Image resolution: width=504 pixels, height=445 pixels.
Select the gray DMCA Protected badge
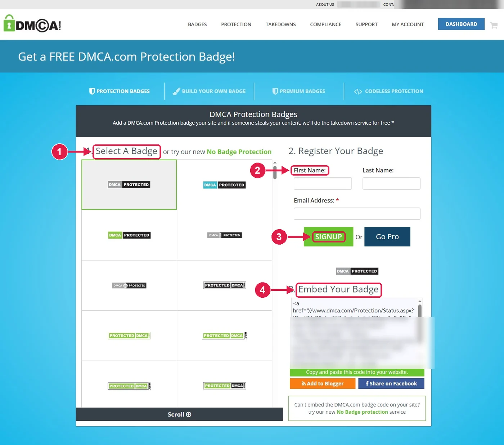point(129,184)
